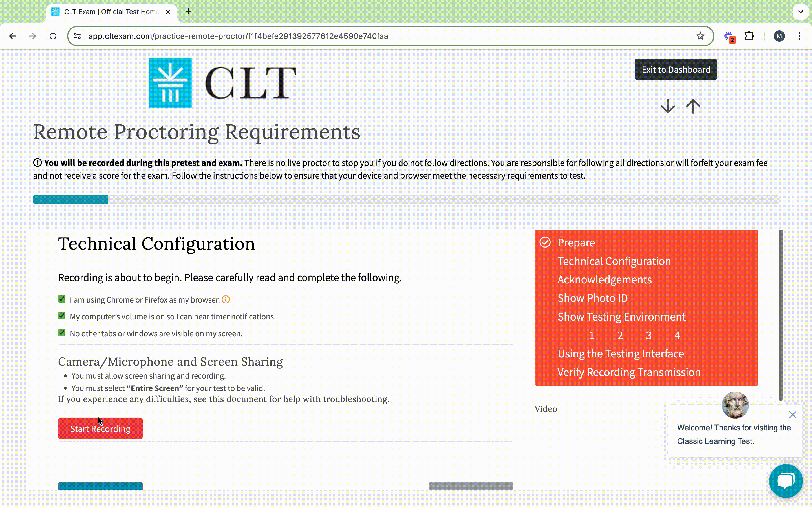Viewport: 812px width, 507px height.
Task: Drag the progress indicator bar
Action: (70, 200)
